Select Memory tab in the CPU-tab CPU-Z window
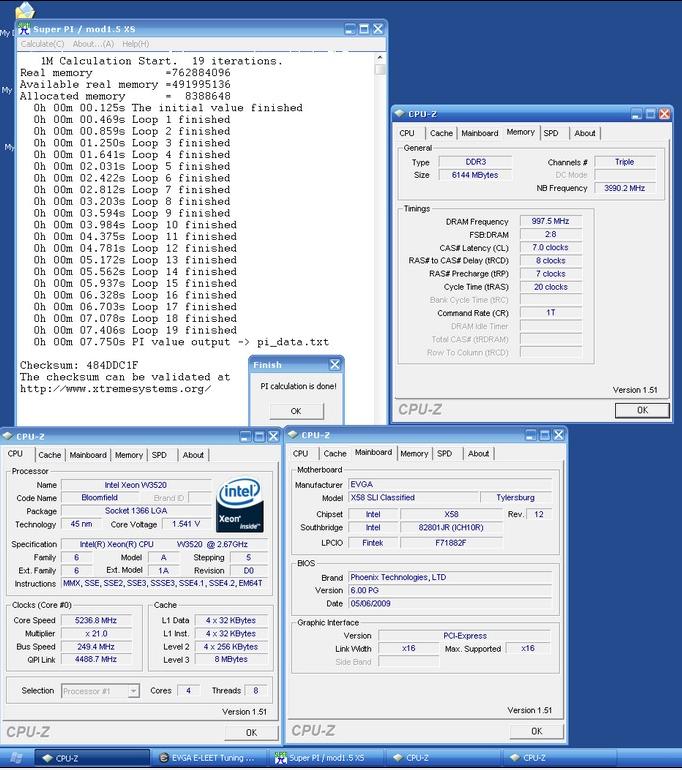Image resolution: width=682 pixels, height=770 pixels. click(129, 455)
